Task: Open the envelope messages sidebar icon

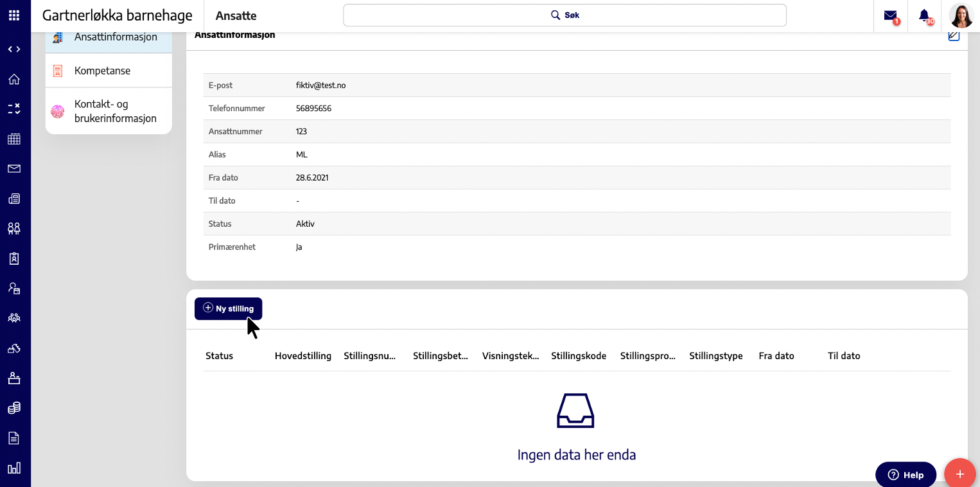Action: tap(14, 169)
